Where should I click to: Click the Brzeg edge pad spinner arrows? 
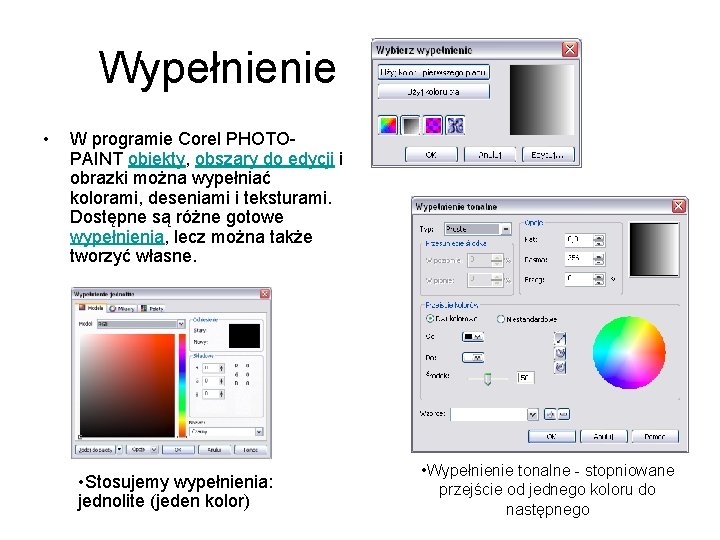click(x=599, y=279)
